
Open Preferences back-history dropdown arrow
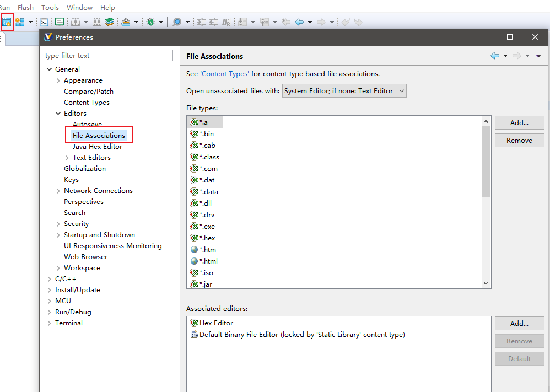coord(505,56)
